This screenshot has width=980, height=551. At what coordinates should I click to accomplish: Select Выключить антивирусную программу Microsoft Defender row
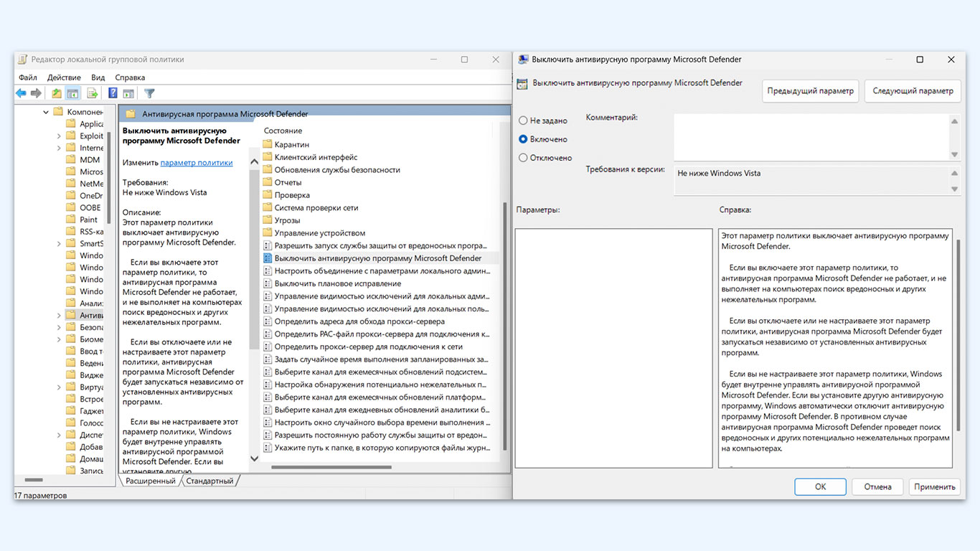click(x=378, y=258)
